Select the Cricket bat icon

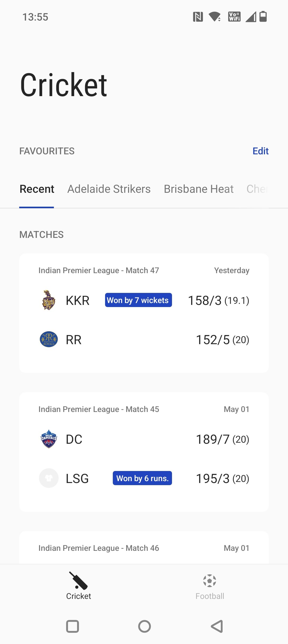click(x=78, y=580)
